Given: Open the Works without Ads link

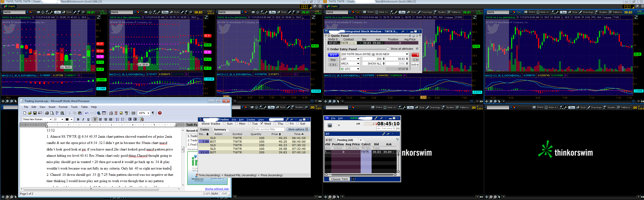Looking at the screenshot, I should 217,189.
